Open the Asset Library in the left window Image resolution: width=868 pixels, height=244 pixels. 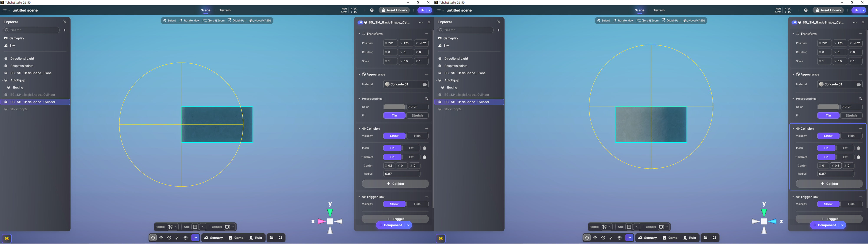click(394, 10)
